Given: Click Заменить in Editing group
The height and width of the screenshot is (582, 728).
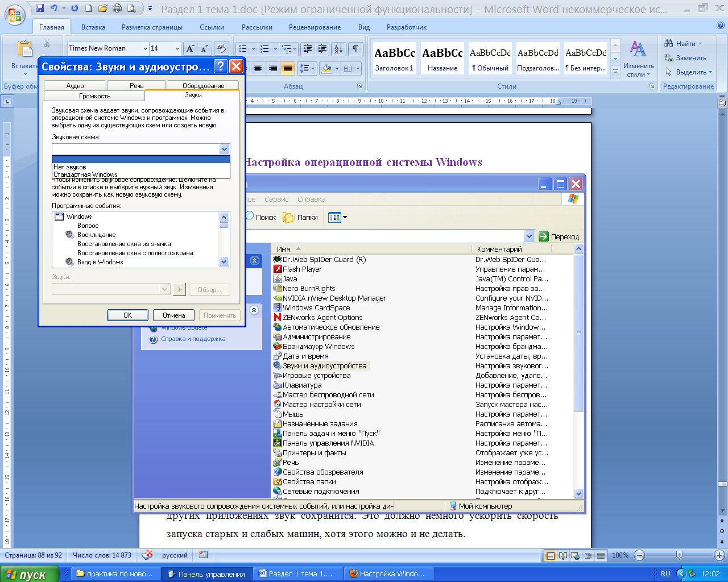Looking at the screenshot, I should point(685,58).
